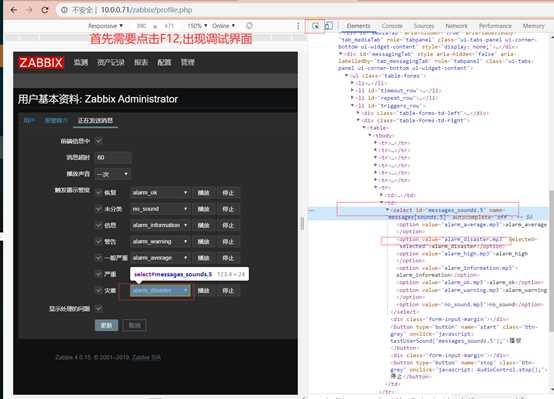The image size is (554, 399).
Task: Uncheck the 显示处理的问题 checkbox
Action: pos(99,309)
